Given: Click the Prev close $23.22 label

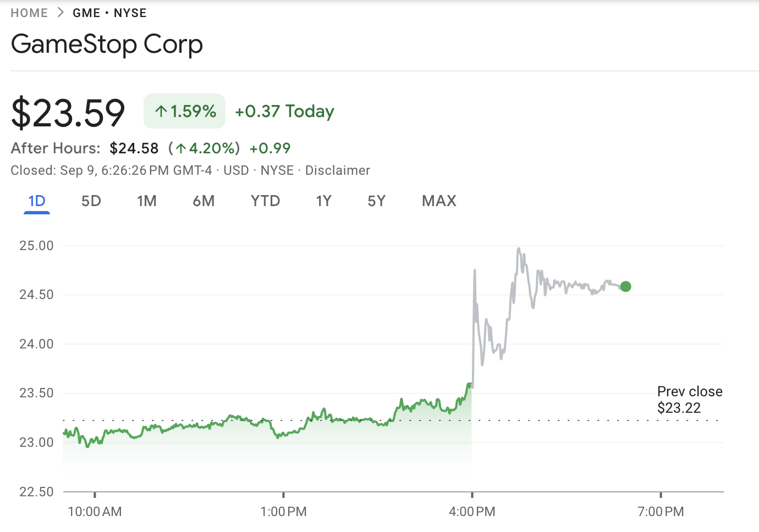Looking at the screenshot, I should click(x=690, y=400).
